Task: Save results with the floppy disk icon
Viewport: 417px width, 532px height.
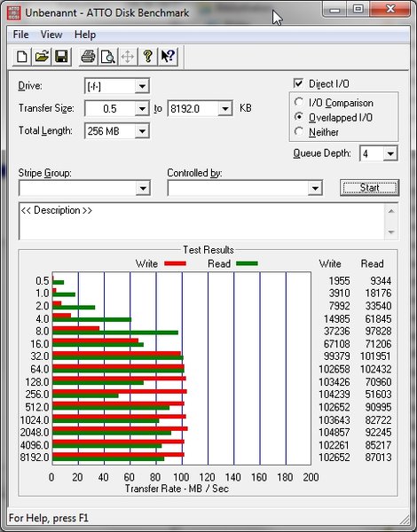Action: pyautogui.click(x=61, y=57)
